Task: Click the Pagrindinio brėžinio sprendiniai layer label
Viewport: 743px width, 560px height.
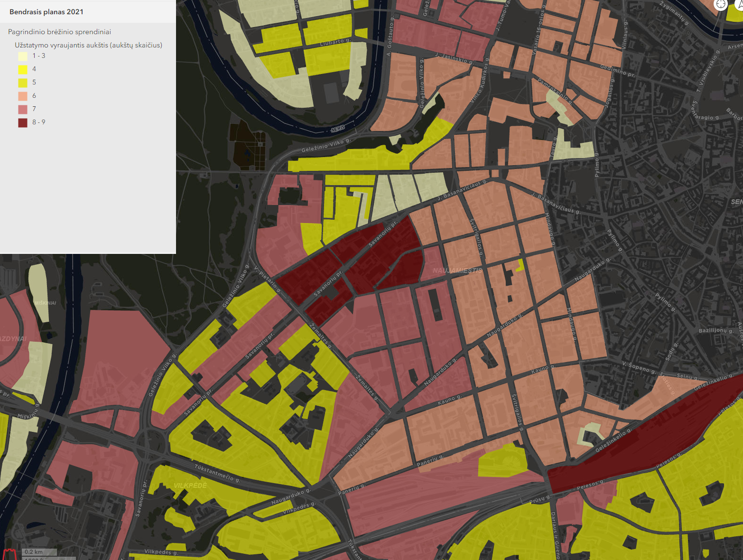Action: coord(59,32)
